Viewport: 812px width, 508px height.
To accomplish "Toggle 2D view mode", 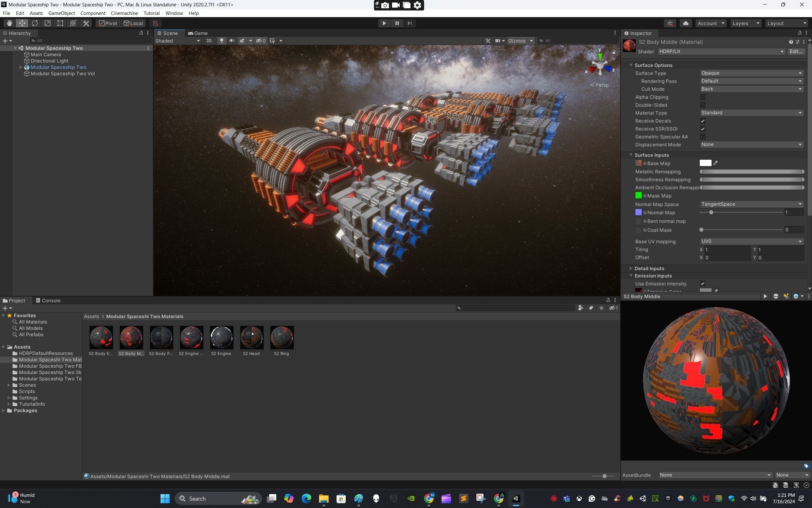I will point(209,41).
